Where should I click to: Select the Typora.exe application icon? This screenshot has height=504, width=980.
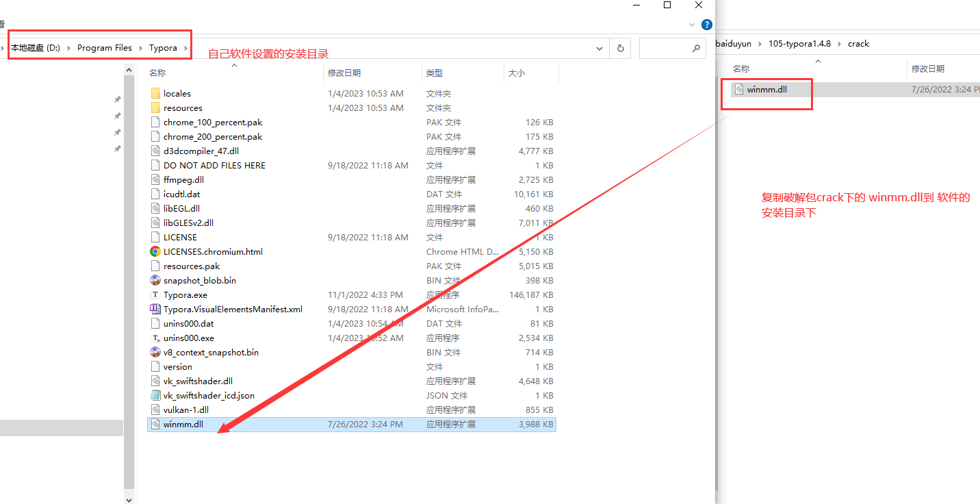155,294
